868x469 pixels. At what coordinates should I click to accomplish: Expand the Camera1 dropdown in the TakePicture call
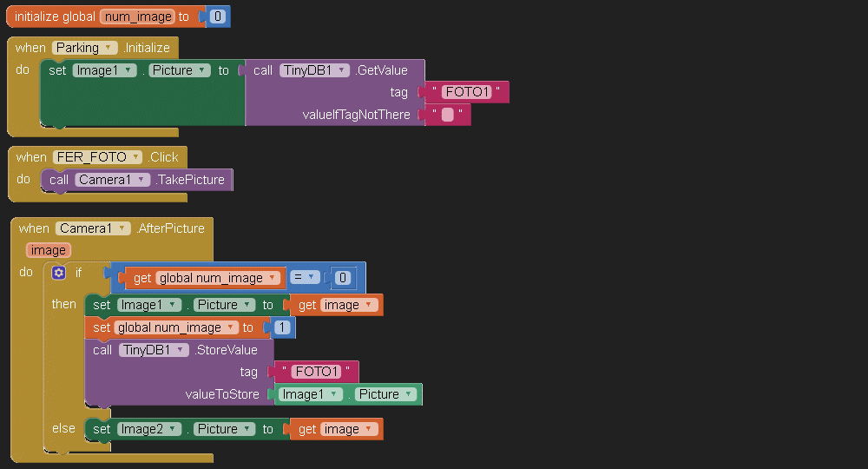pyautogui.click(x=141, y=180)
